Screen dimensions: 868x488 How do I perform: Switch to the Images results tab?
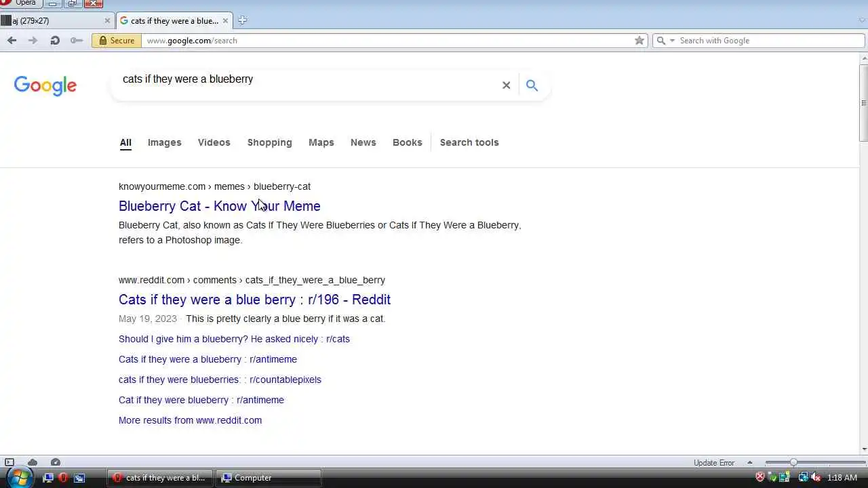click(x=165, y=142)
